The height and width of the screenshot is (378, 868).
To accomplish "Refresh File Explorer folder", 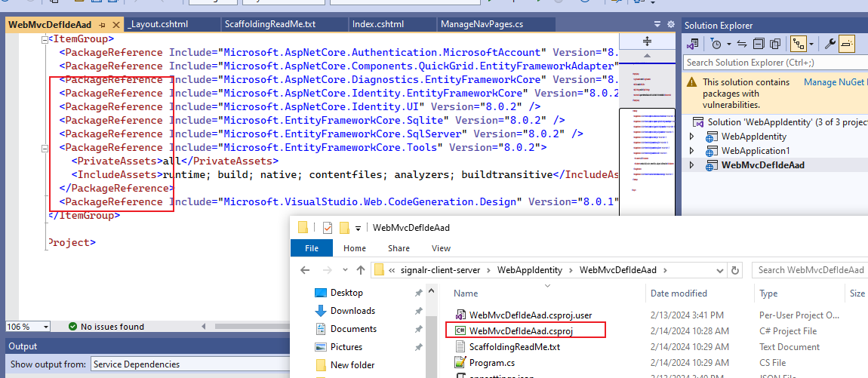I will click(735, 270).
